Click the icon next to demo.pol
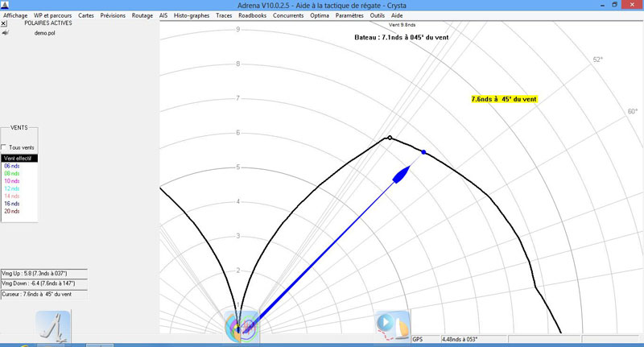 coord(5,33)
